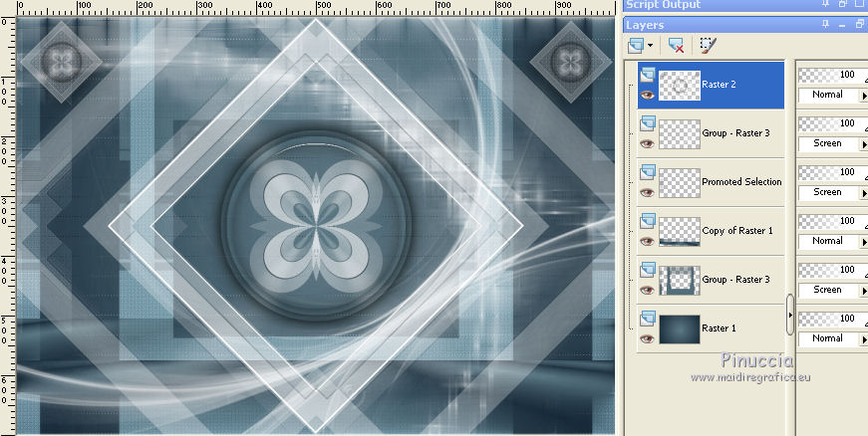Click the Promoted Selection opacity slider

(x=833, y=172)
